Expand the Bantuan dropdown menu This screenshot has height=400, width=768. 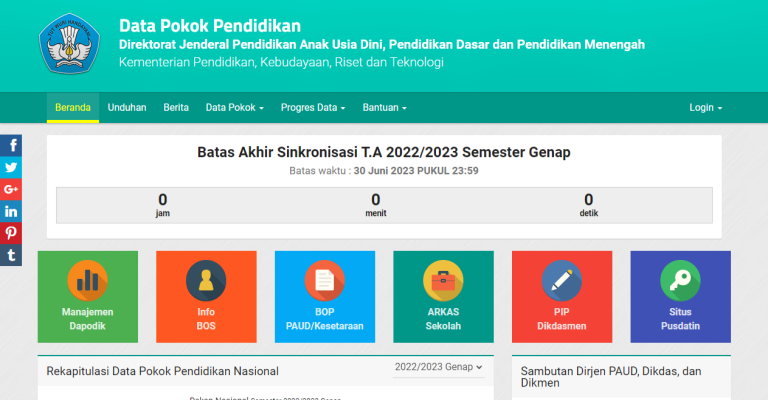pyautogui.click(x=384, y=108)
